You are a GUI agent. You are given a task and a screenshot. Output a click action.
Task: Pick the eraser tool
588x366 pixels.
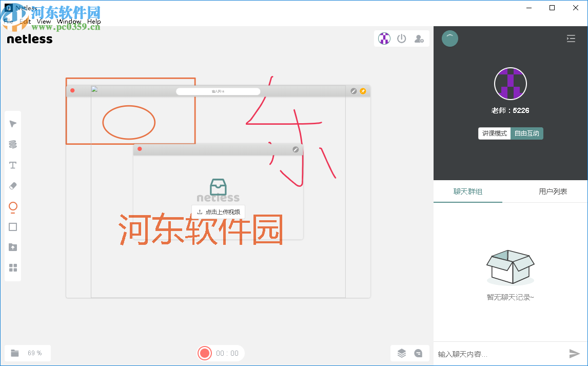(x=13, y=185)
